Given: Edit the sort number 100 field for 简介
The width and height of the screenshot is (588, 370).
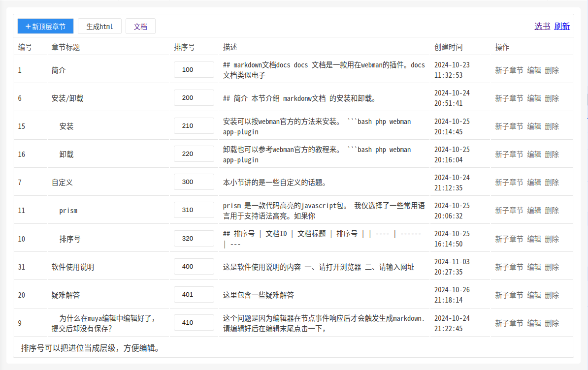Looking at the screenshot, I should click(x=194, y=70).
